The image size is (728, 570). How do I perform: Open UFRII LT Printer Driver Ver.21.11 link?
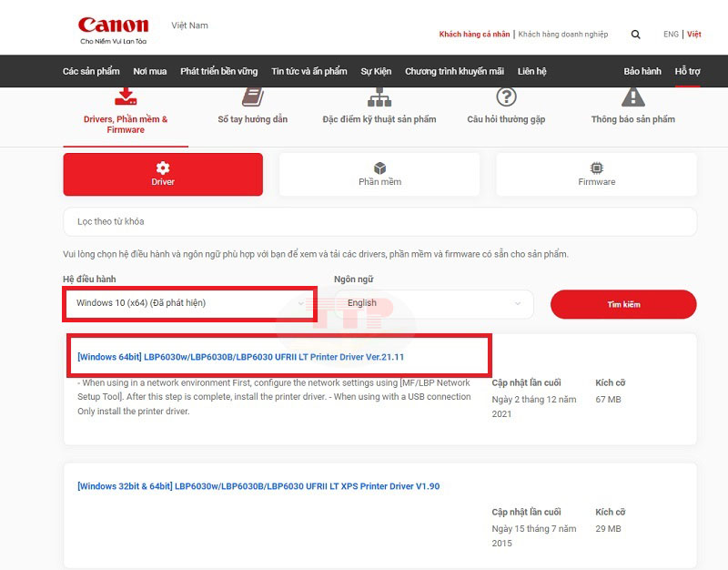coord(241,357)
